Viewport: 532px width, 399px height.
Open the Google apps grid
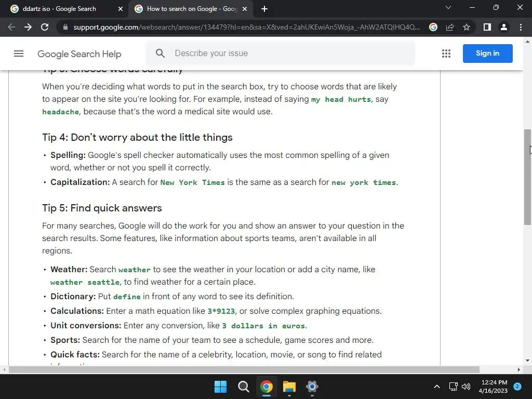point(446,54)
